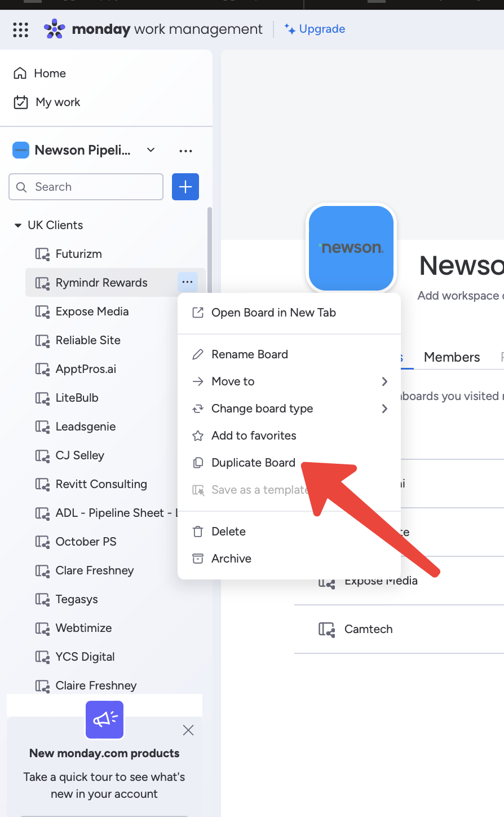
Task: Click the board icon beside LiteBulb
Action: [x=42, y=398]
